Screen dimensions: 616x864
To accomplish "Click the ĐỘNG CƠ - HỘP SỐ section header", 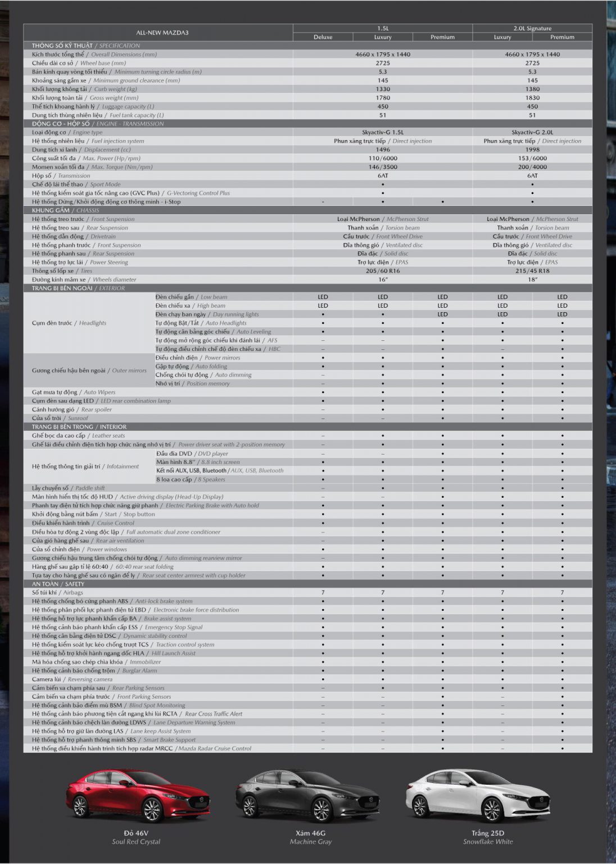I will coord(98,124).
